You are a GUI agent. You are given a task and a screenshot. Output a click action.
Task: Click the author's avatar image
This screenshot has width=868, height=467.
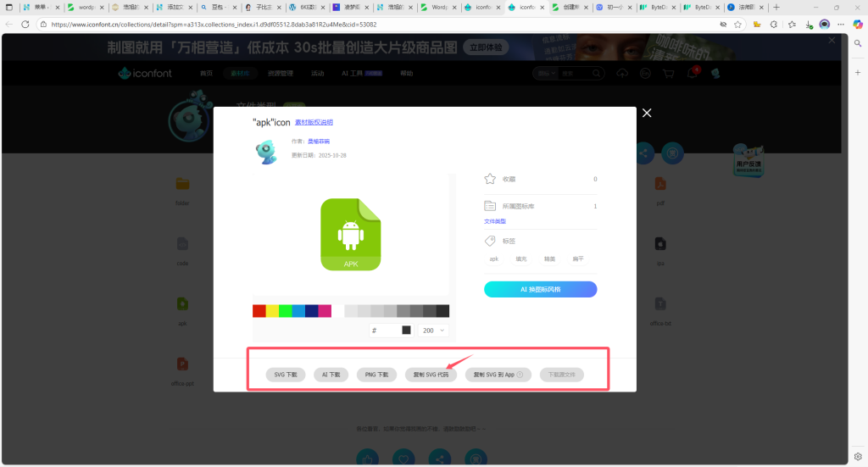266,152
